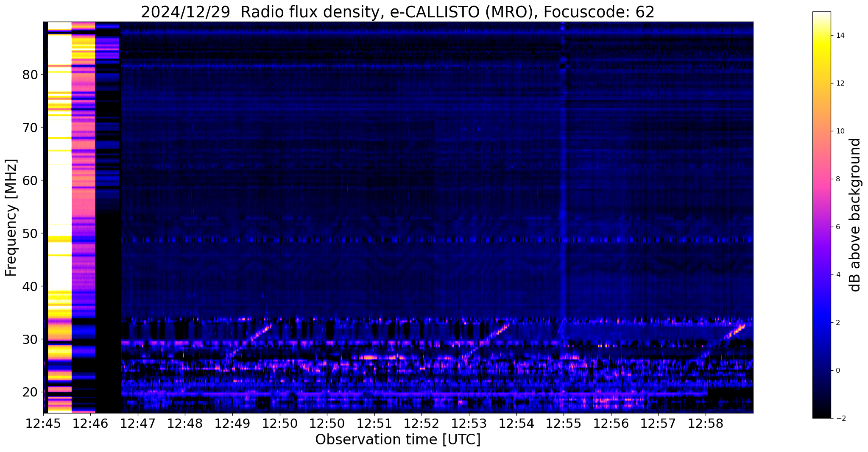868x452 pixels.
Task: Select the 12:51 time tick label
Action: coord(374,423)
